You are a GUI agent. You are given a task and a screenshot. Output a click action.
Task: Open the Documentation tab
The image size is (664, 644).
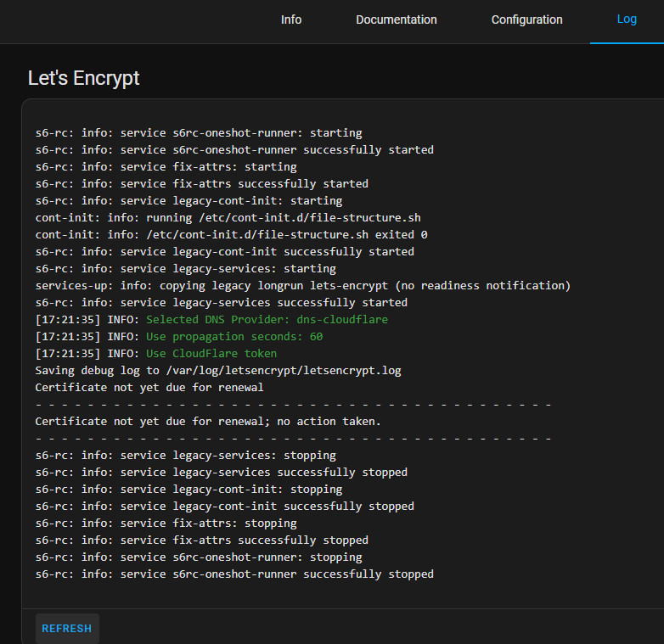pyautogui.click(x=396, y=20)
